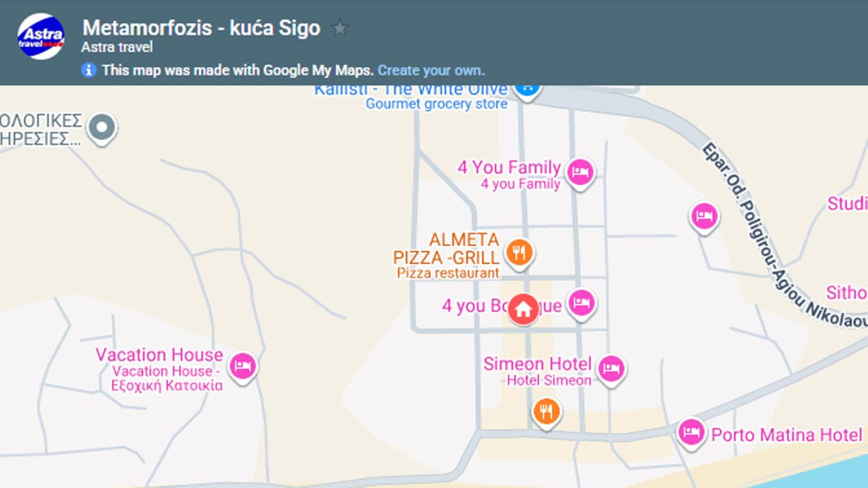
Task: Select the gray location pin at left
Action: click(102, 128)
